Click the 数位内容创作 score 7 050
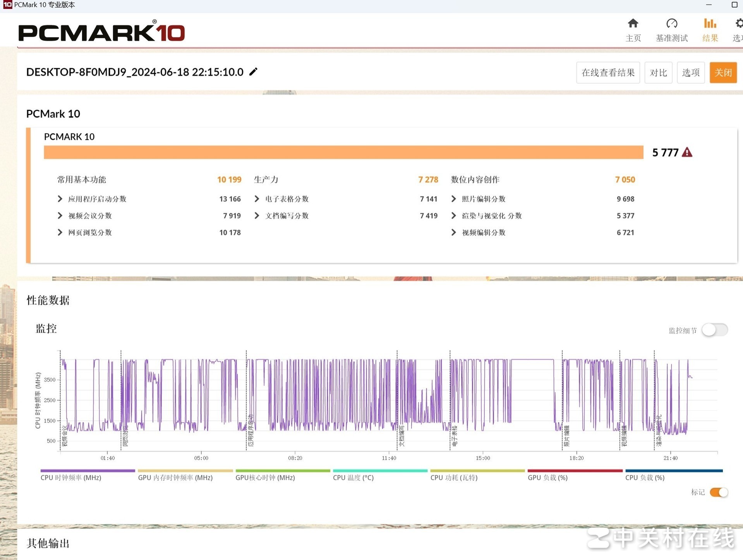This screenshot has height=560, width=743. 625,179
